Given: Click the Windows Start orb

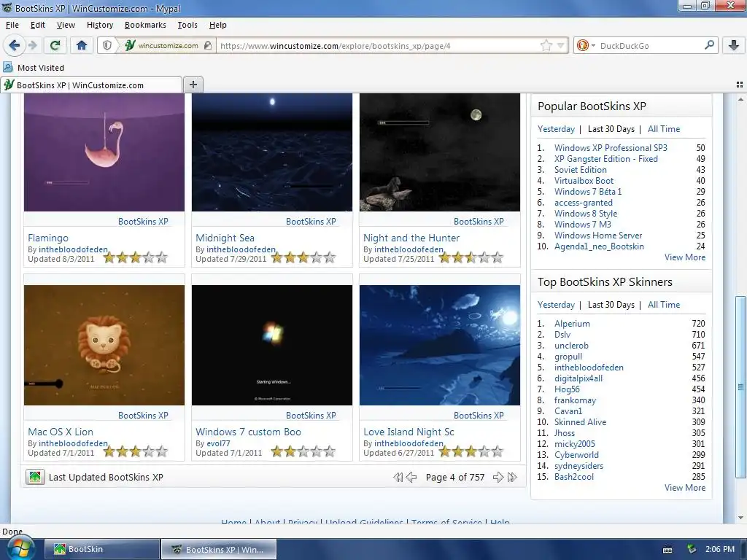Looking at the screenshot, I should tap(20, 548).
